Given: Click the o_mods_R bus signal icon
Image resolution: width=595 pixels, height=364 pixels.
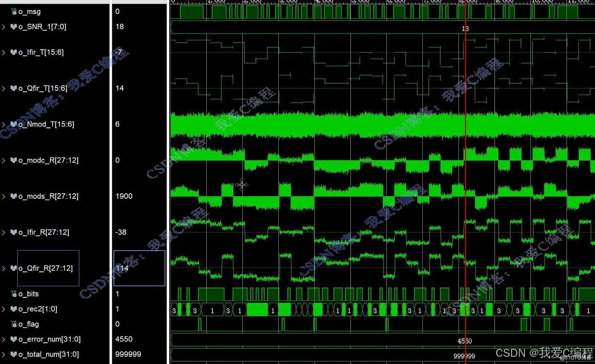Looking at the screenshot, I should coord(14,196).
